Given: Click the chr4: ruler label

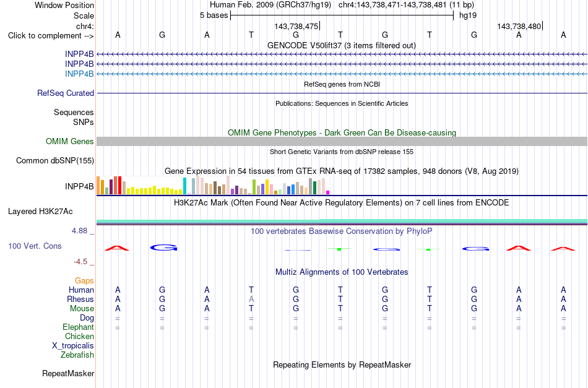Looking at the screenshot, I should (x=85, y=26).
